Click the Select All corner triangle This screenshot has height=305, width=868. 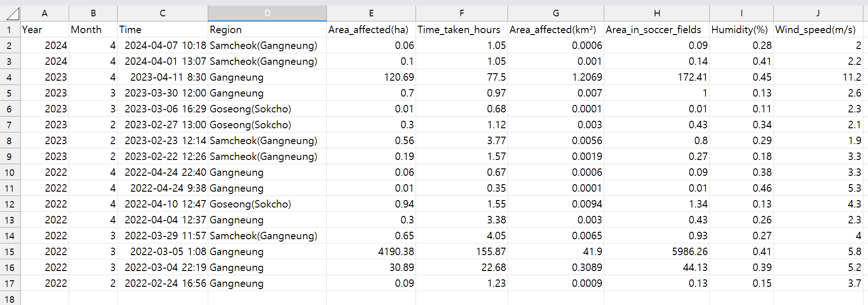point(10,14)
